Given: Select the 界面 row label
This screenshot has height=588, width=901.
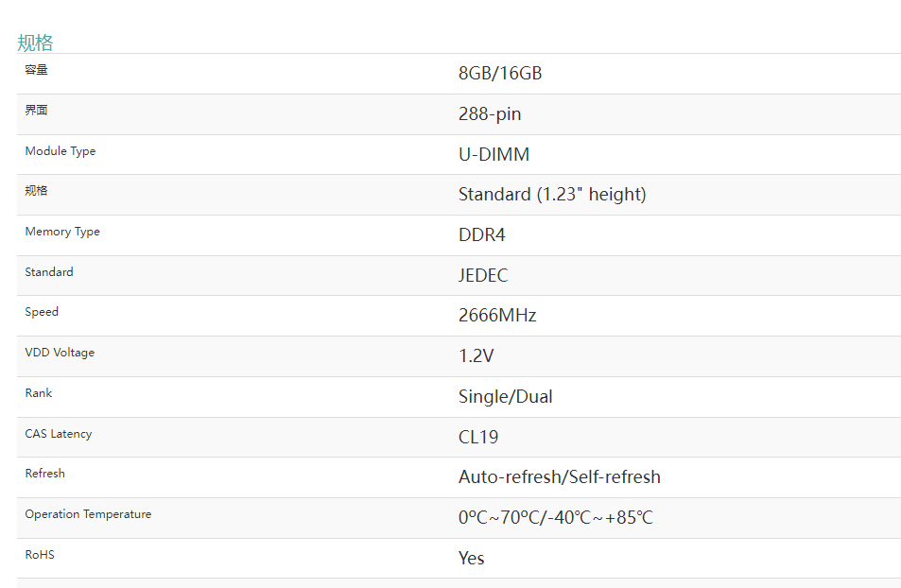Looking at the screenshot, I should tap(36, 110).
